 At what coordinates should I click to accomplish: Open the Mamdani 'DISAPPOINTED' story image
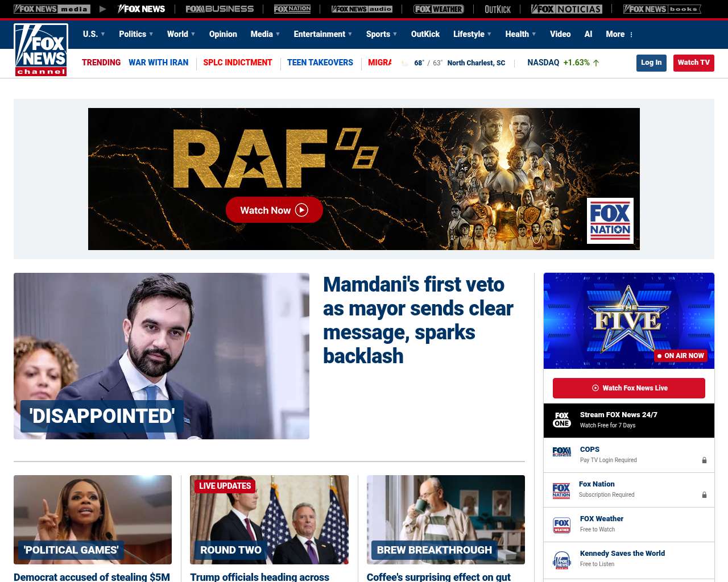[x=162, y=356]
